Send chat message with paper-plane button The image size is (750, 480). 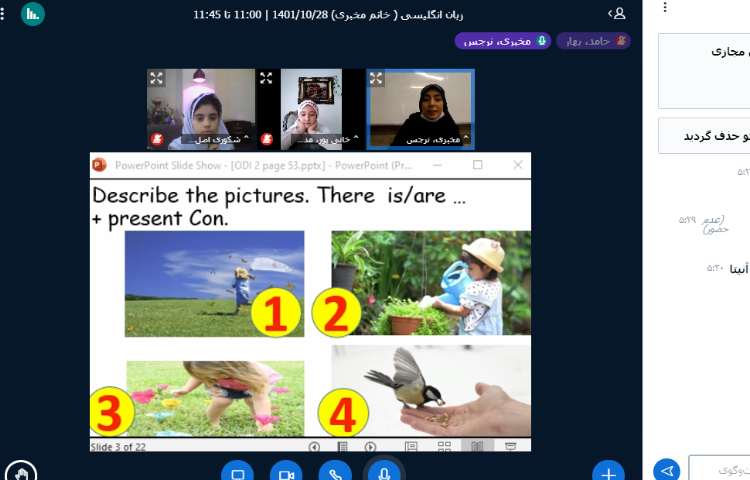[x=667, y=471]
